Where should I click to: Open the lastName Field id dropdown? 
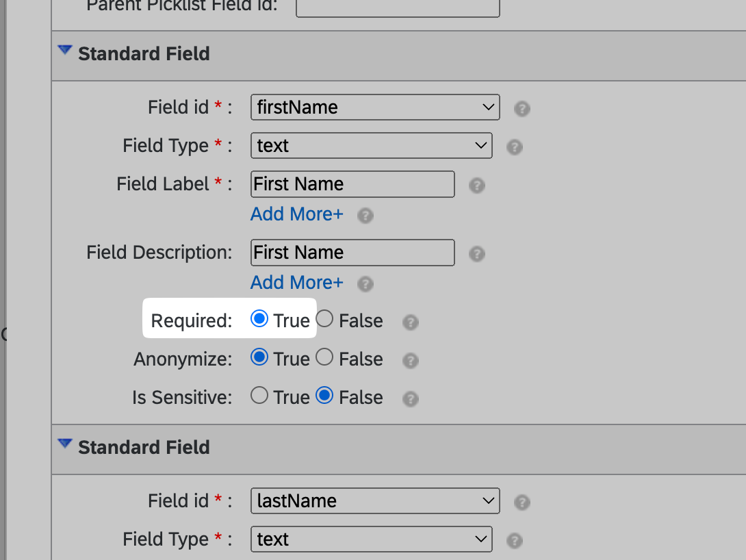(x=375, y=501)
